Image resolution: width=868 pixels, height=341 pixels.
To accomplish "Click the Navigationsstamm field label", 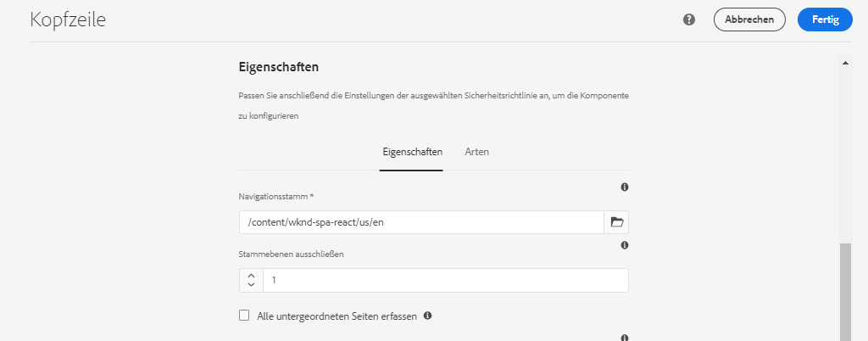I will pyautogui.click(x=276, y=197).
